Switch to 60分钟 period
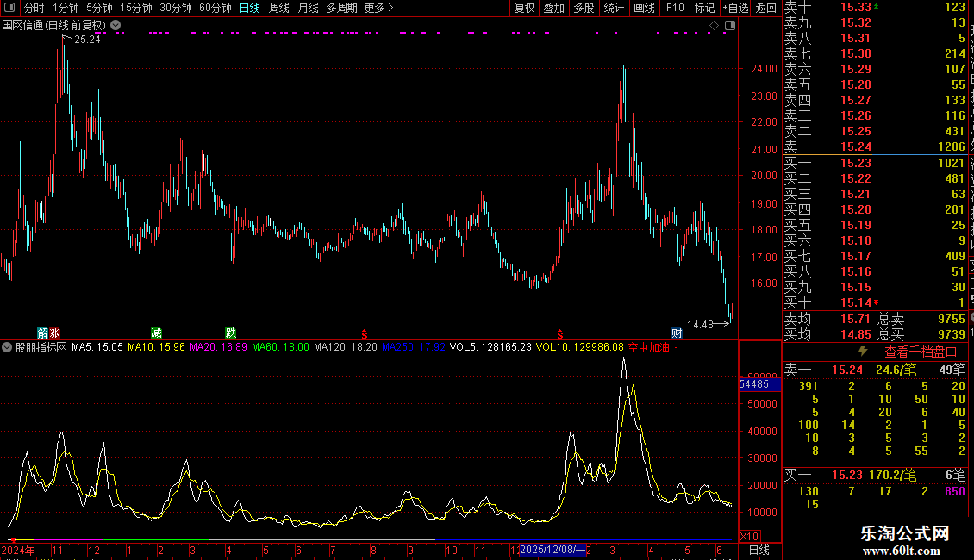Screen dimensions: 974x560 (x=215, y=8)
